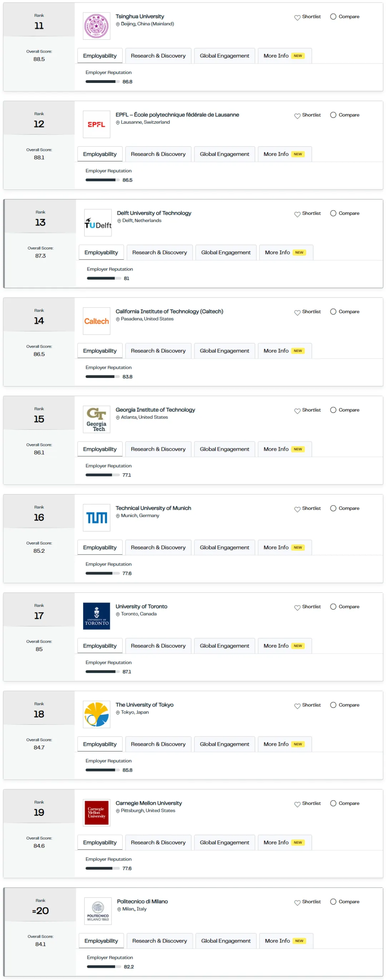Screen dimensions: 386x980
Task: Open Research & Discovery tab for Georgia Tech
Action: (x=158, y=449)
